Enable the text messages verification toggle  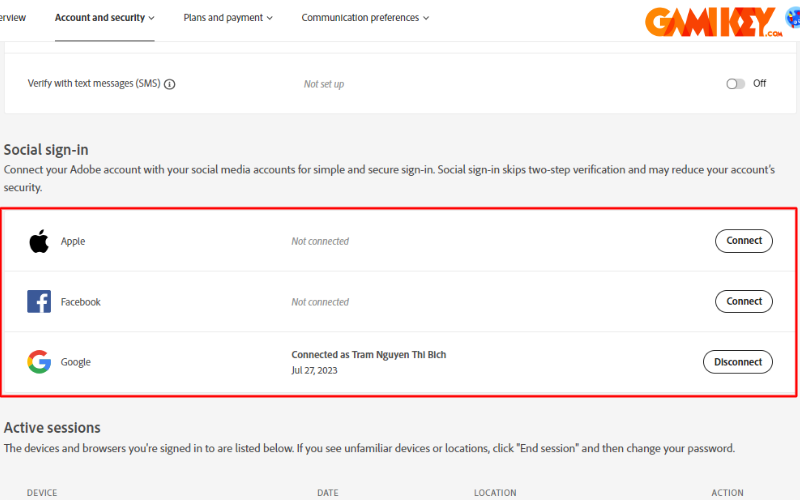click(736, 84)
